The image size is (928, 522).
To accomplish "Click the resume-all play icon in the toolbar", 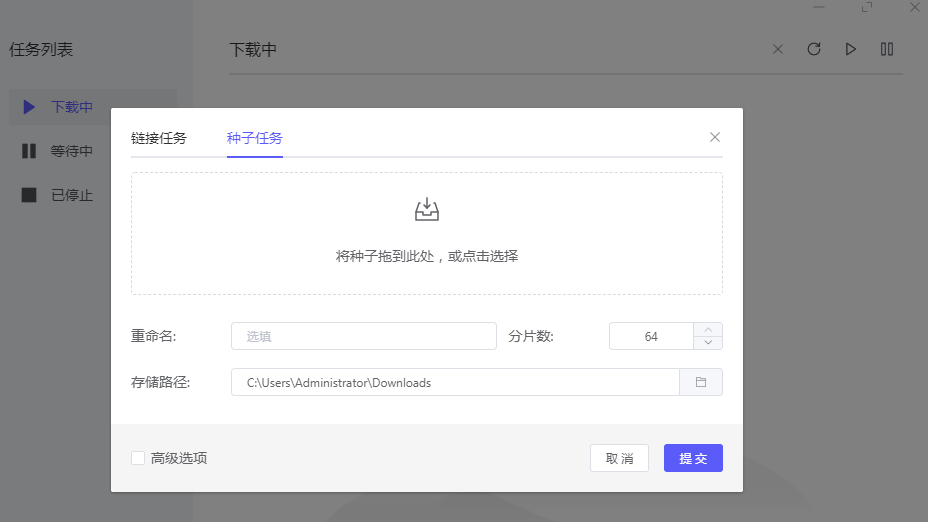I will coord(850,49).
